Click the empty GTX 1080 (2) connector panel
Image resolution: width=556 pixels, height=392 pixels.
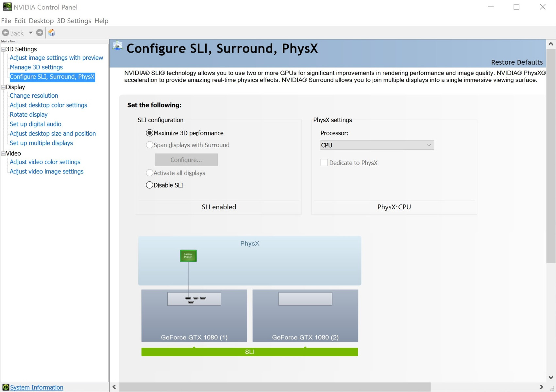[x=305, y=299]
